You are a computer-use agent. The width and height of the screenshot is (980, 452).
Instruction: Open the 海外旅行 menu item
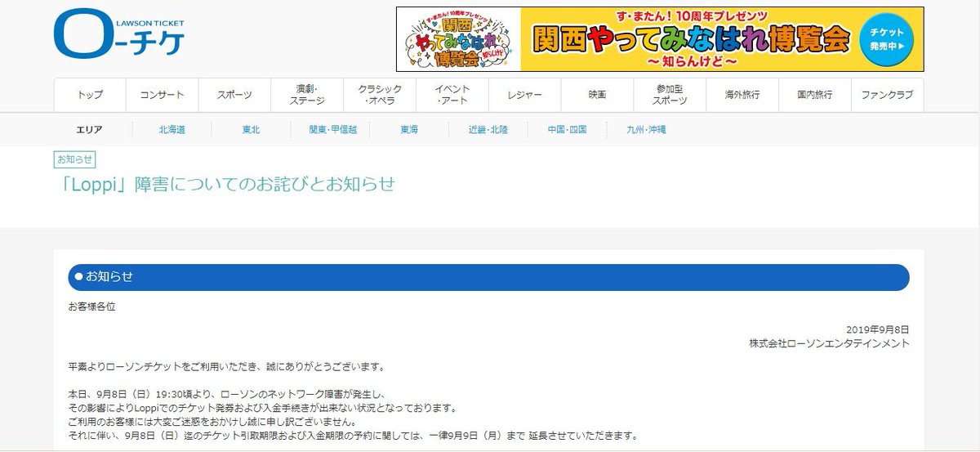coord(742,95)
